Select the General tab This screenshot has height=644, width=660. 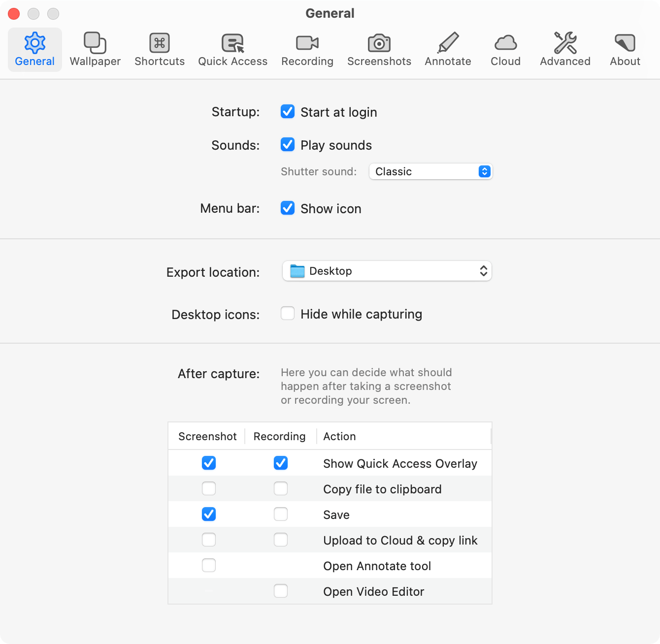point(34,50)
